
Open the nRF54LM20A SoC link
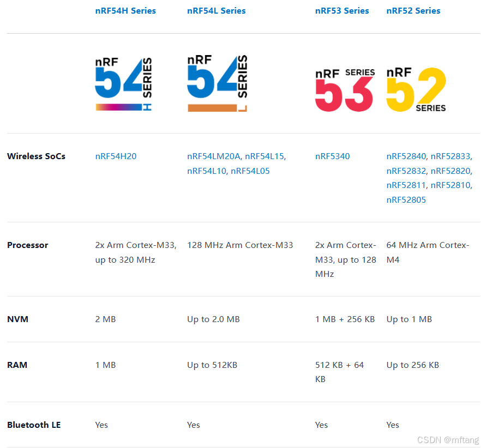pyautogui.click(x=214, y=156)
